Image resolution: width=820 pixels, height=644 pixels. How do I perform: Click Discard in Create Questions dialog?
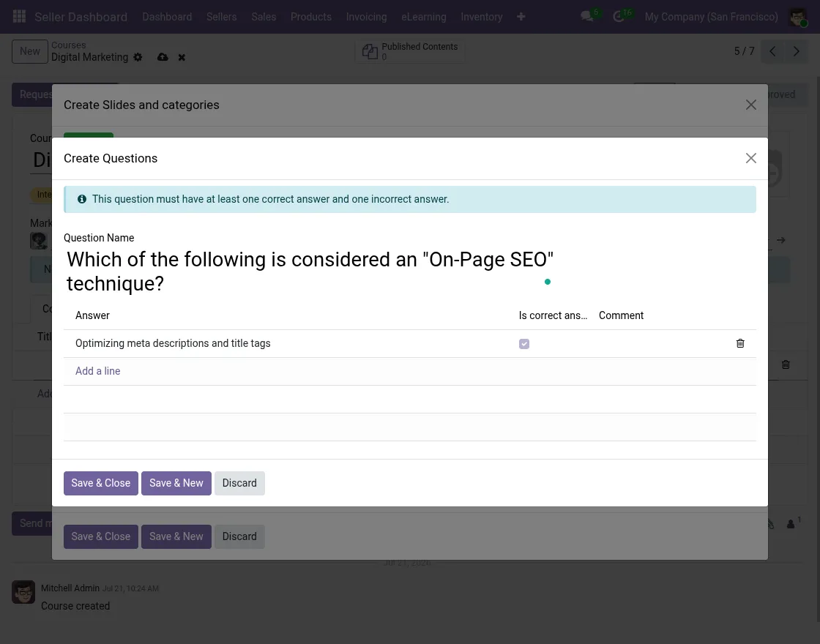pyautogui.click(x=239, y=483)
